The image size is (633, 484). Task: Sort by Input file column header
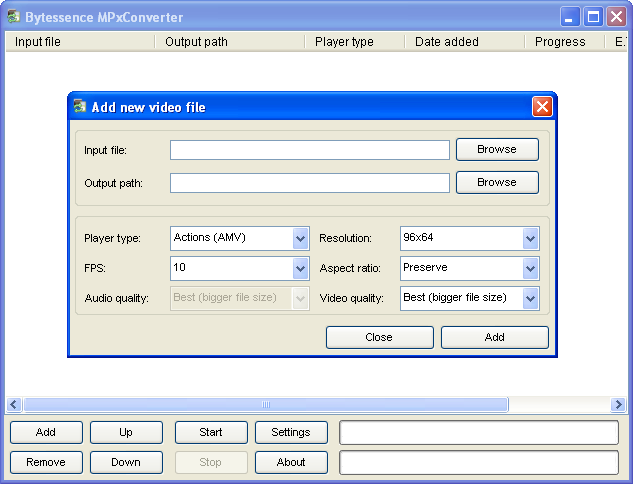pyautogui.click(x=80, y=42)
